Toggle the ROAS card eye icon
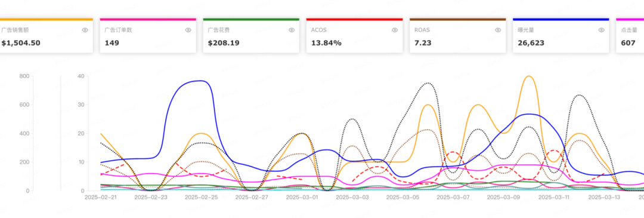The height and width of the screenshot is (218, 644). tap(498, 30)
